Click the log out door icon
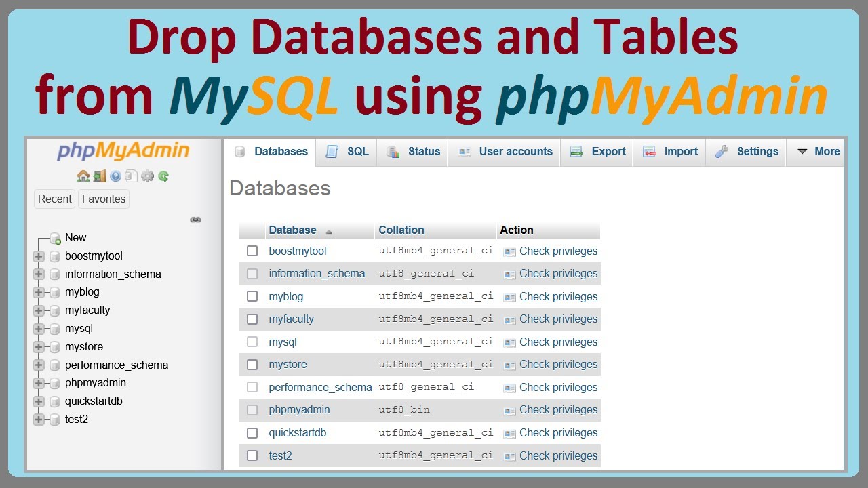 coord(100,176)
